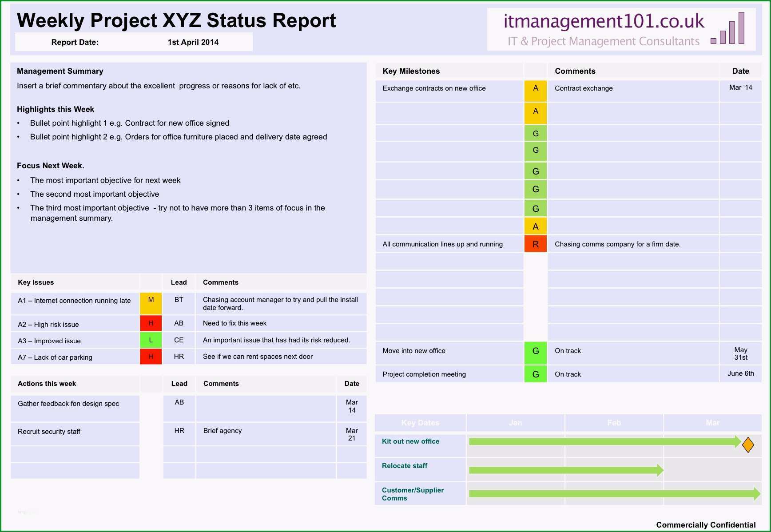This screenshot has height=532, width=771.
Task: Click the Highlights this Week heading
Action: (x=56, y=109)
